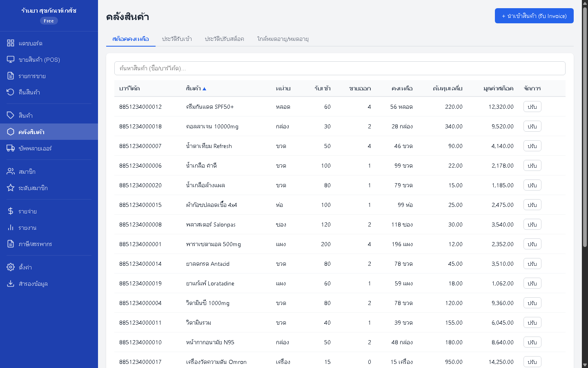Image resolution: width=588 pixels, height=368 pixels.
Task: Switch to ประวัติรับเข้า tab
Action: click(177, 39)
